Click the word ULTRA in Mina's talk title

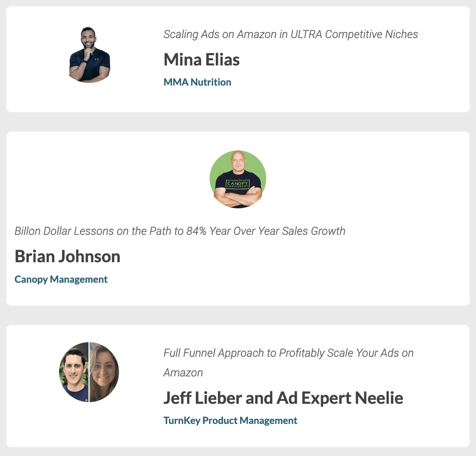[306, 34]
